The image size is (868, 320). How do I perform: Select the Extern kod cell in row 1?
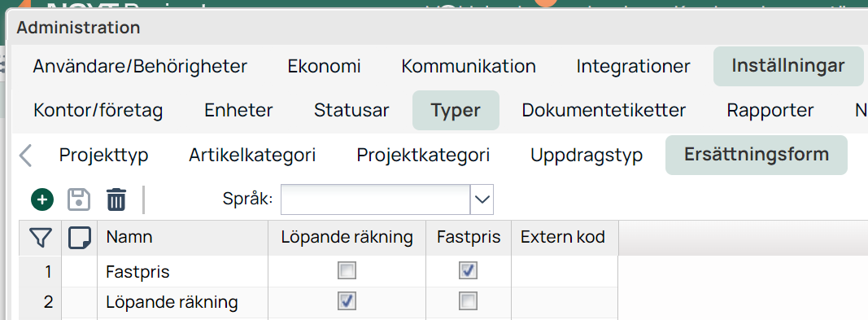(x=565, y=271)
